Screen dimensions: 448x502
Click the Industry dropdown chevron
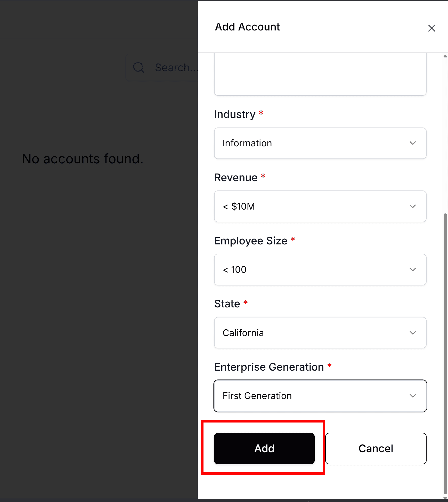click(x=413, y=143)
